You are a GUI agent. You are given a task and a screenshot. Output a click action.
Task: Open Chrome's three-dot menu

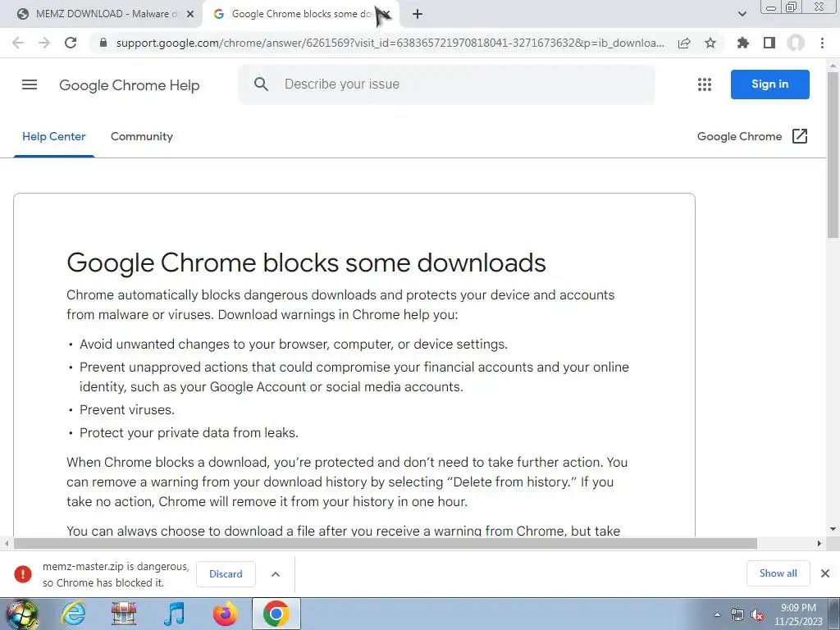[822, 43]
